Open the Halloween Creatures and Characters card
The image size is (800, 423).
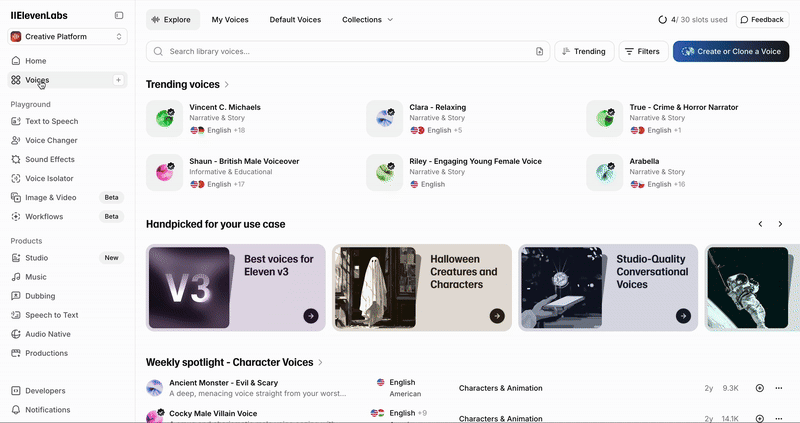coord(422,287)
